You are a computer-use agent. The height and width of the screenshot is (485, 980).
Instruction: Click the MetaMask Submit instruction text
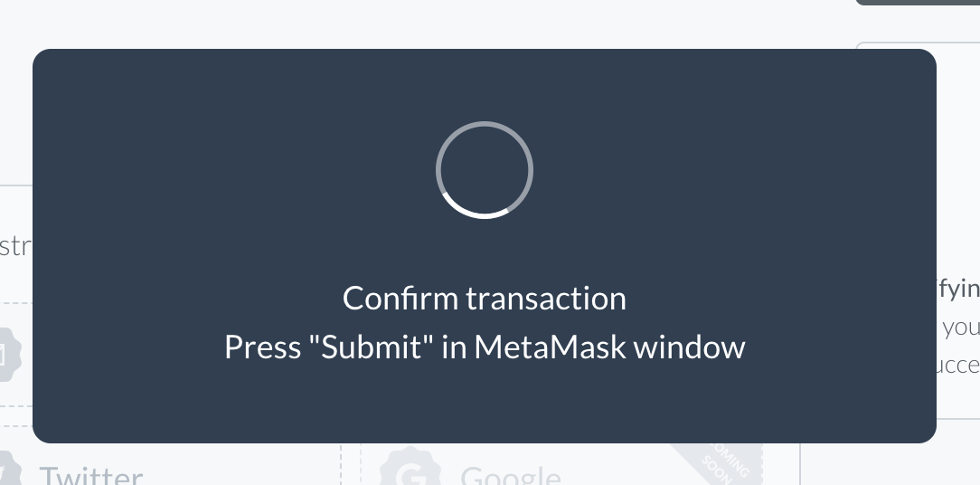pos(485,347)
